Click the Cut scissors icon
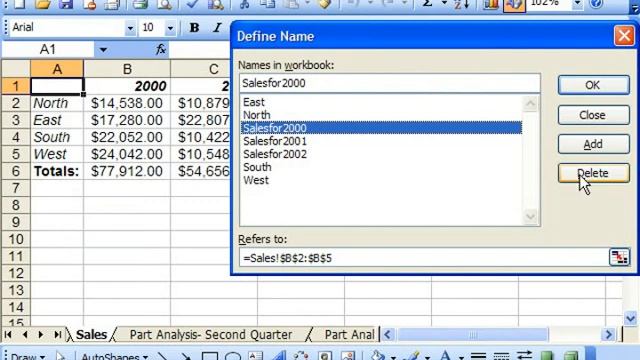 click(x=244, y=4)
